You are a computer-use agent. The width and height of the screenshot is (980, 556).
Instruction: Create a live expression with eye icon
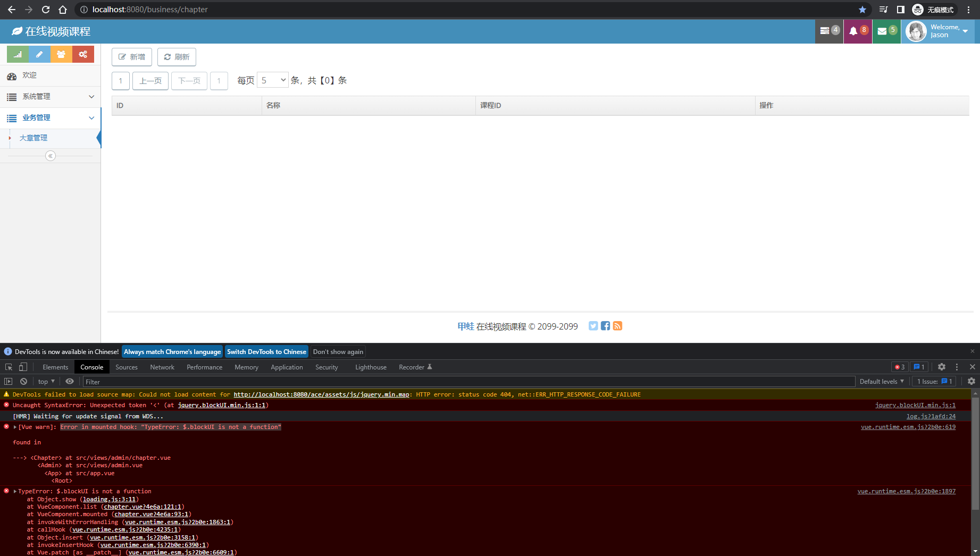pos(70,381)
